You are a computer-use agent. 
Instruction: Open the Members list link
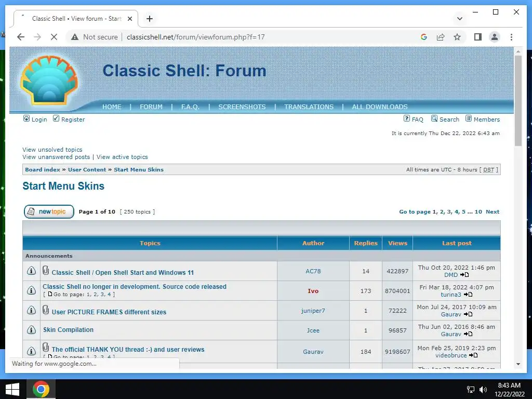click(486, 119)
